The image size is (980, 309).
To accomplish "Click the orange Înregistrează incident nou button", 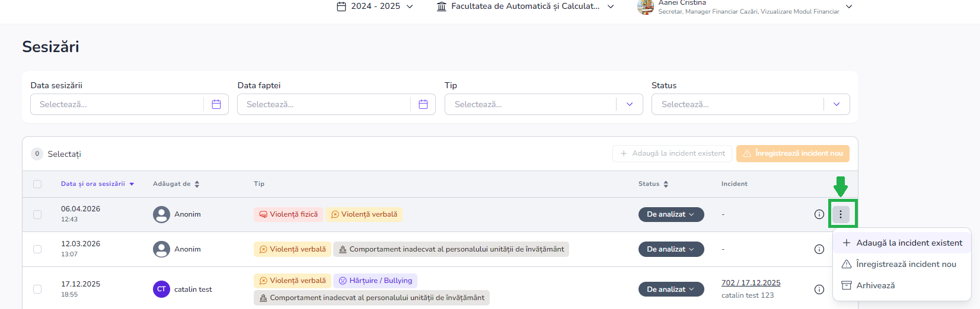I will pos(793,153).
